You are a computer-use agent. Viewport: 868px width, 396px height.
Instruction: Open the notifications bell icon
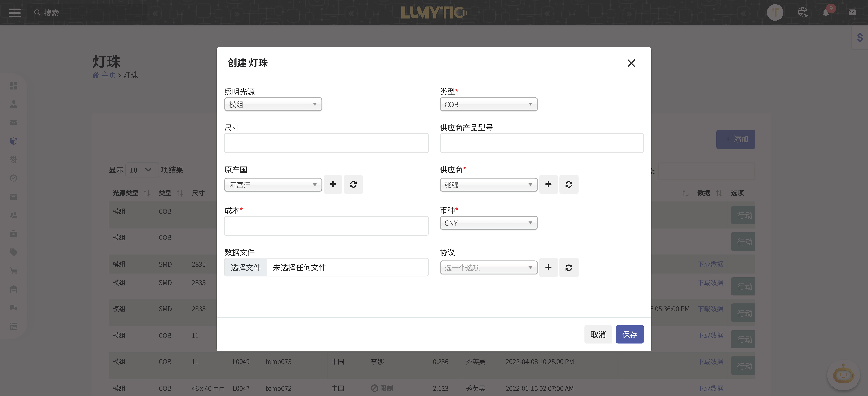[x=826, y=12]
